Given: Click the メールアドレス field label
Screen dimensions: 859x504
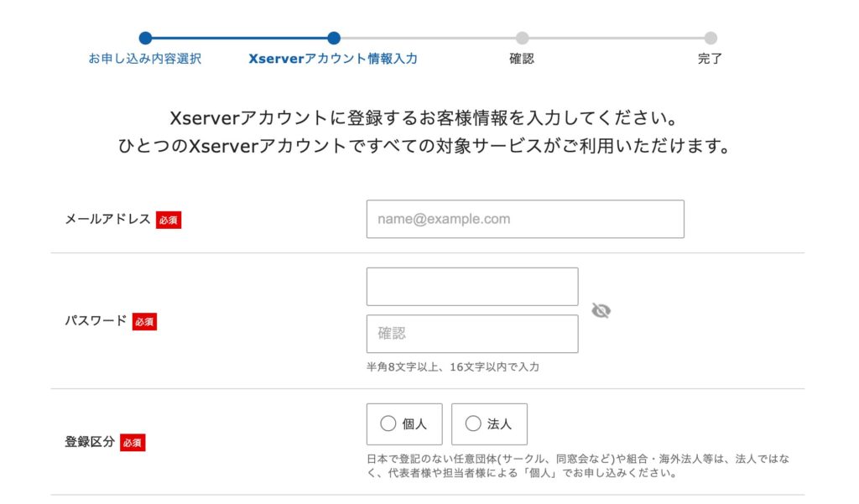Looking at the screenshot, I should coord(107,219).
